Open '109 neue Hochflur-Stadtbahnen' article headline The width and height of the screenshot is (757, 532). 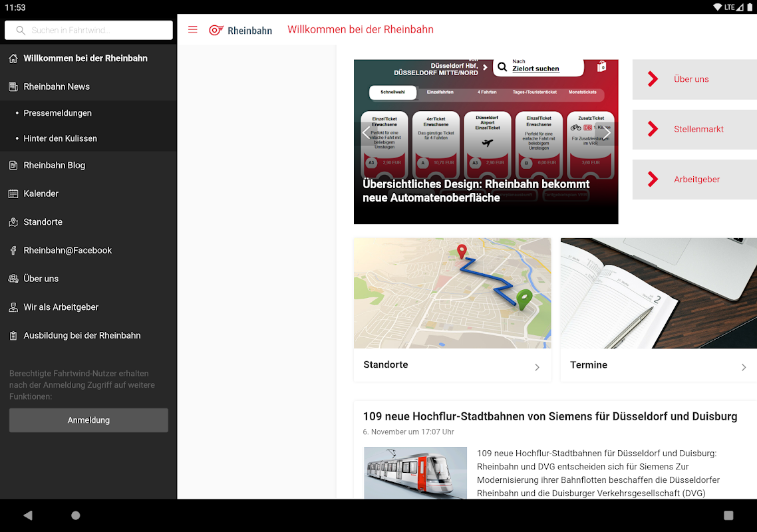pyautogui.click(x=550, y=416)
